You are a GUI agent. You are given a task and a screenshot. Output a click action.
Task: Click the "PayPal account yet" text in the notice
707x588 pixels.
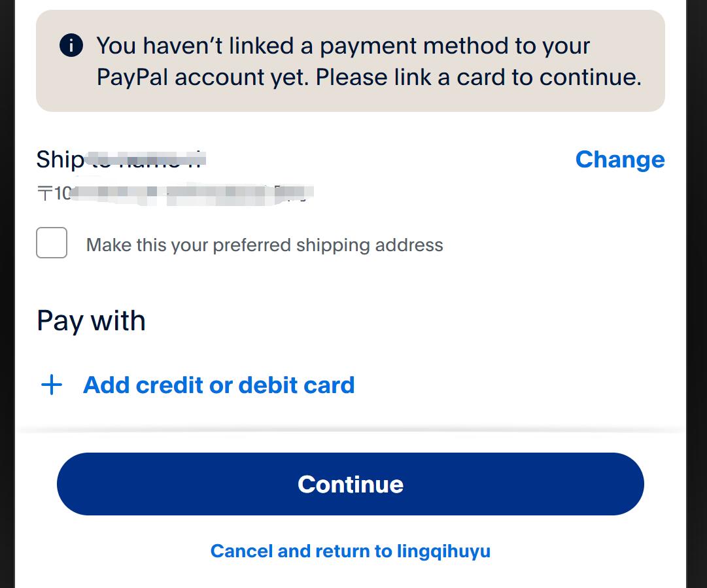point(203,77)
